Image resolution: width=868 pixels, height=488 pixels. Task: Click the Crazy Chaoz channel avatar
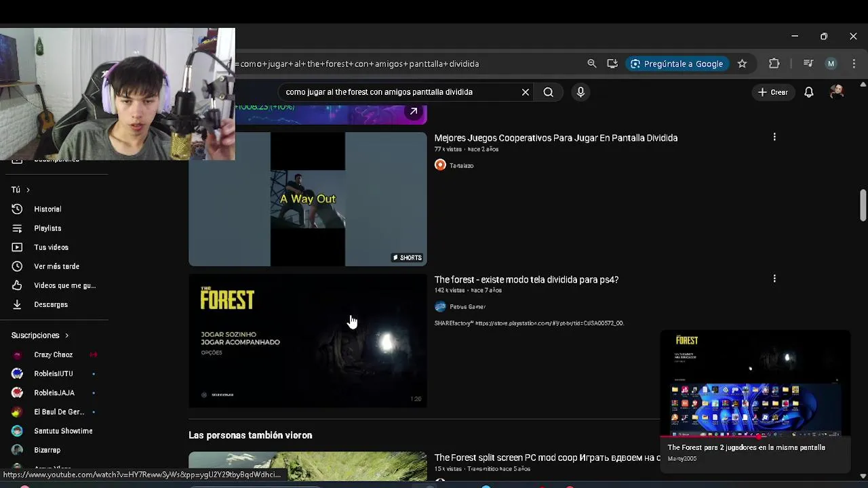click(x=18, y=354)
